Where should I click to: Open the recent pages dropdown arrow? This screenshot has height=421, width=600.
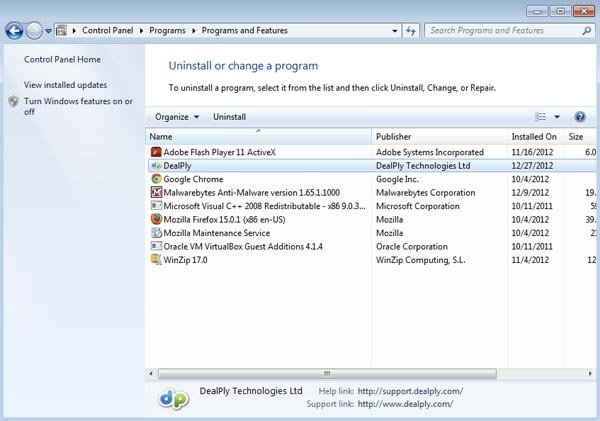pos(48,31)
